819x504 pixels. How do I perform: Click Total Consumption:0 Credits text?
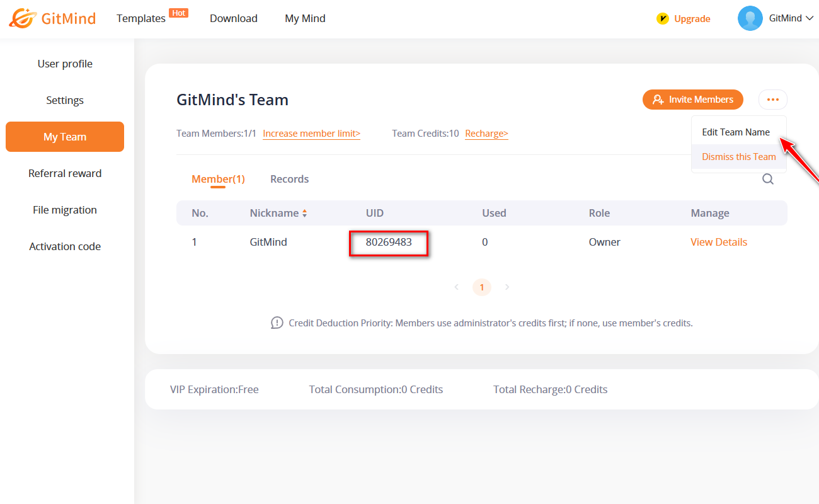point(376,389)
